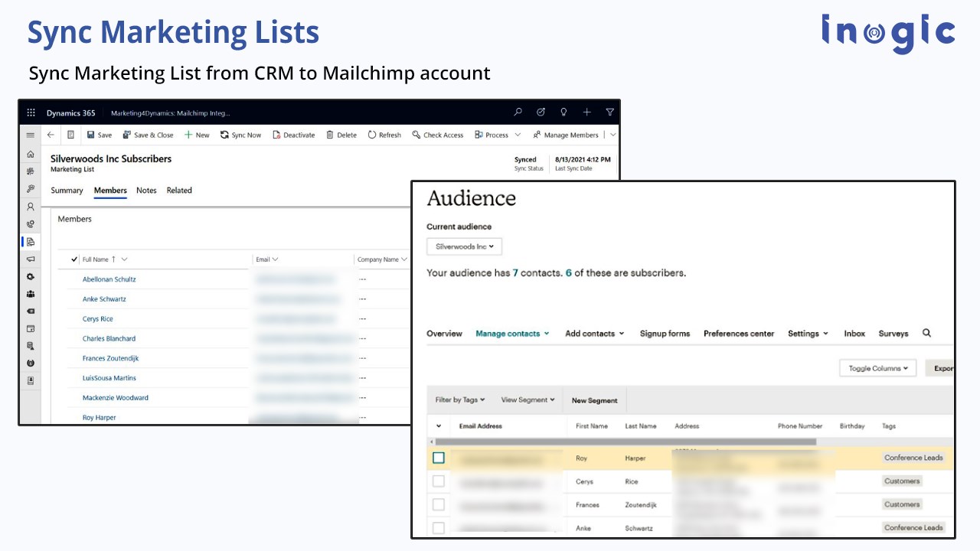Screen dimensions: 980x551
Task: Select the checkbox beside Cerys Rice
Action: 439,481
